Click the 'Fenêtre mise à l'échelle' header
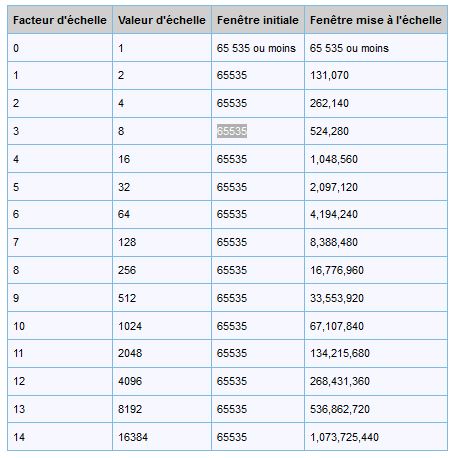 [x=376, y=20]
